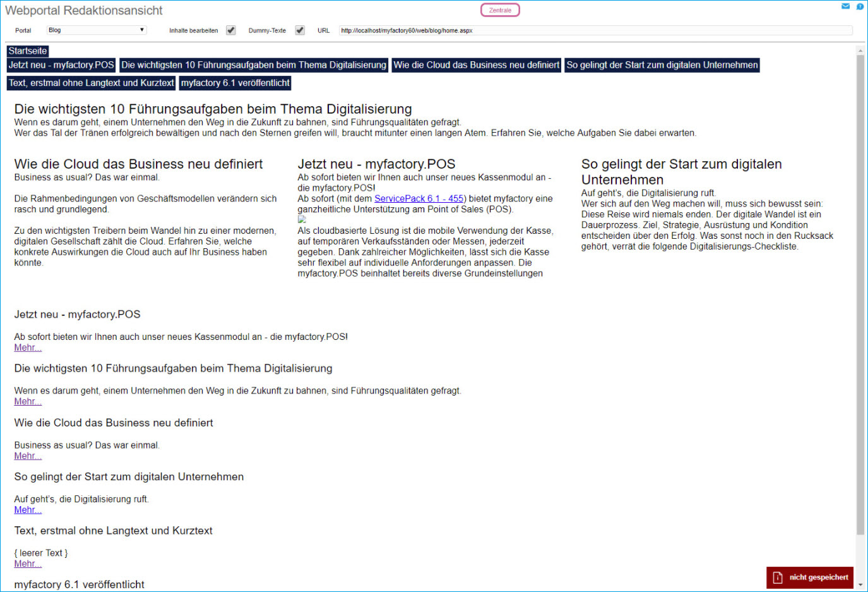This screenshot has height=592, width=868.
Task: Click list heading 'So gelingt der Start zum digitalen Unternehmen'
Action: (x=129, y=476)
